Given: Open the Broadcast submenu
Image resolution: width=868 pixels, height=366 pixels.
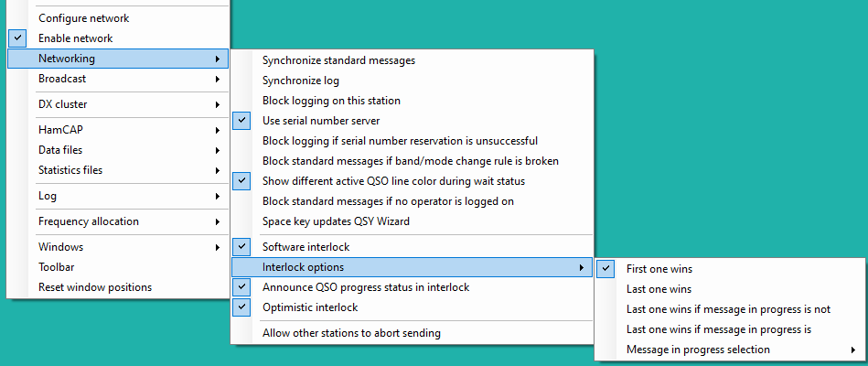Looking at the screenshot, I should [118, 79].
